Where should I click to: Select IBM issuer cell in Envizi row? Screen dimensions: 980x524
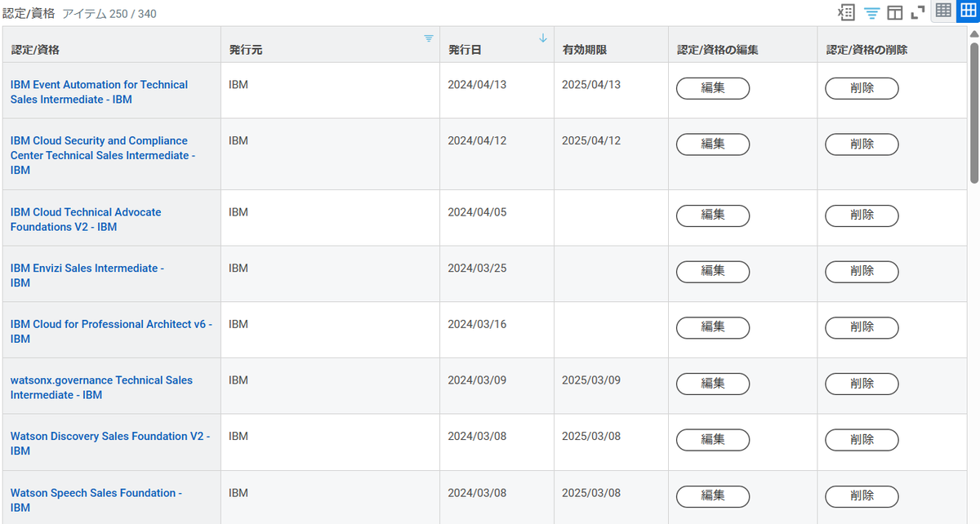pyautogui.click(x=330, y=274)
